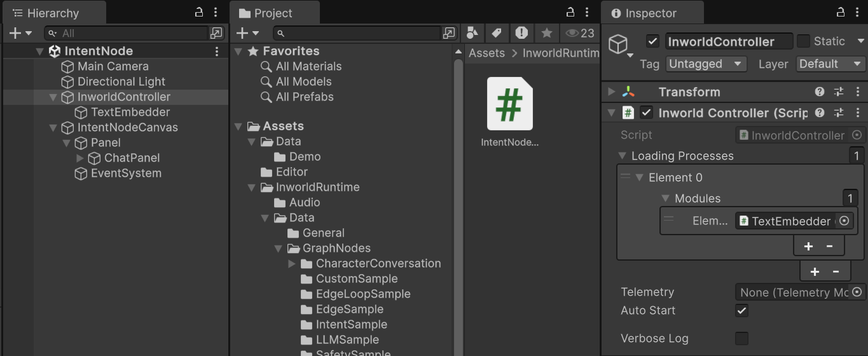Screen dimensions: 868x356
Task: Open Project create (+) dropdown
Action: (x=247, y=33)
